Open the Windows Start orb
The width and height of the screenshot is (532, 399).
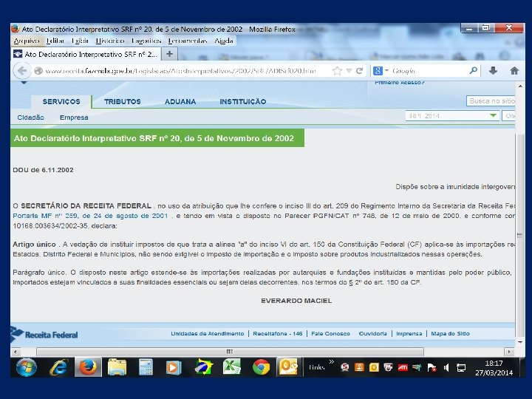(27, 367)
